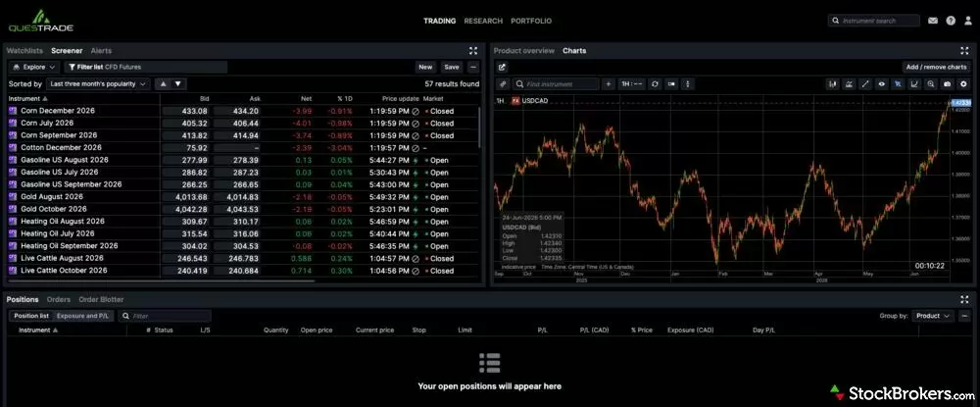Click the Positions panel minus button
This screenshot has height=407, width=980.
pos(964,316)
